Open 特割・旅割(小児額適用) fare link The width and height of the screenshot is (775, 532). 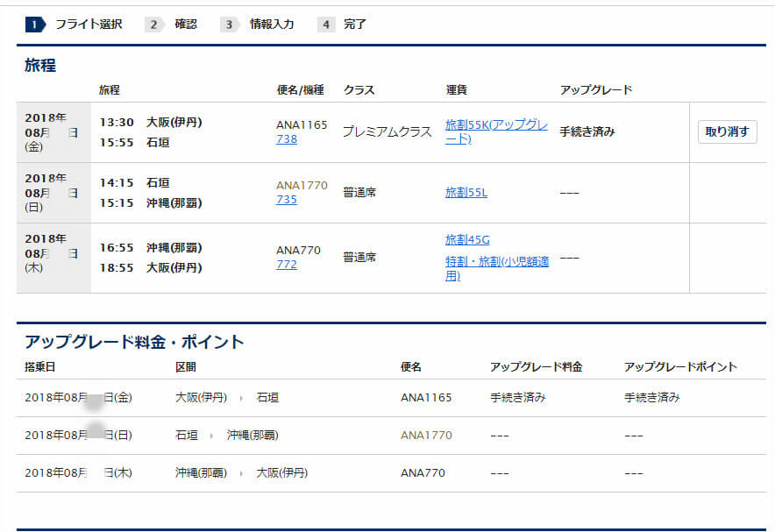tap(496, 268)
